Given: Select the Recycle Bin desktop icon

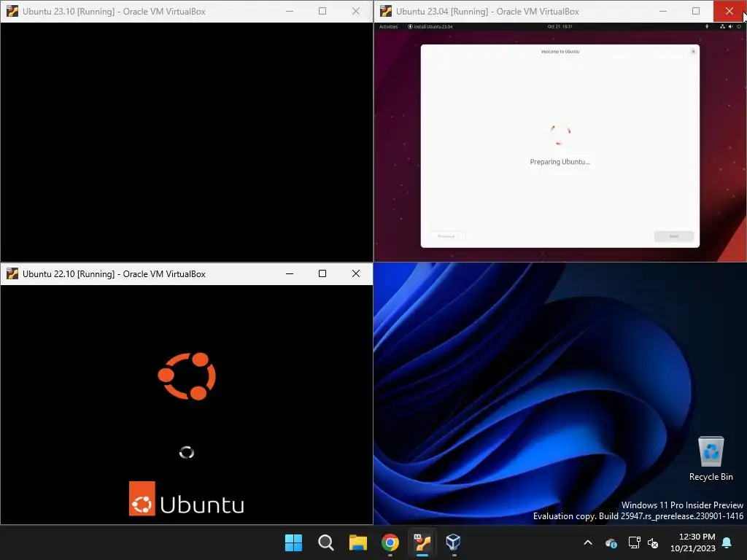Looking at the screenshot, I should point(711,459).
